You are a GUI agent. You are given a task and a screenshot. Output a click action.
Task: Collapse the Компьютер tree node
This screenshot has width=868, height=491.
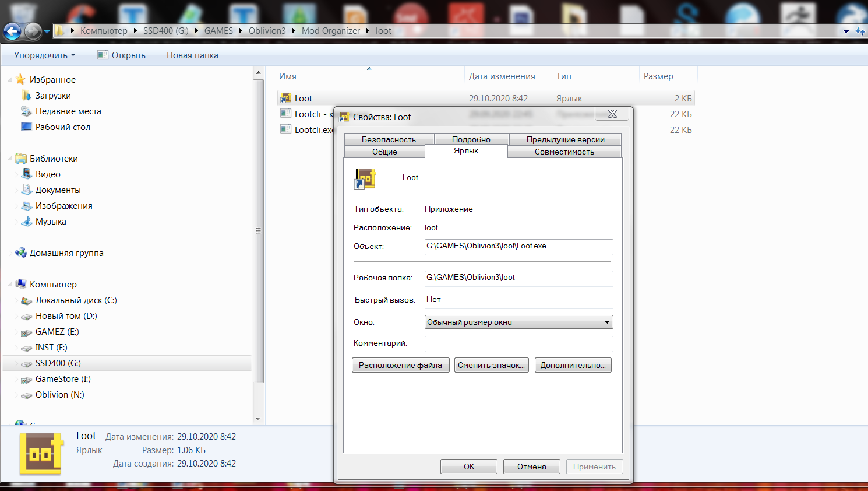click(10, 285)
